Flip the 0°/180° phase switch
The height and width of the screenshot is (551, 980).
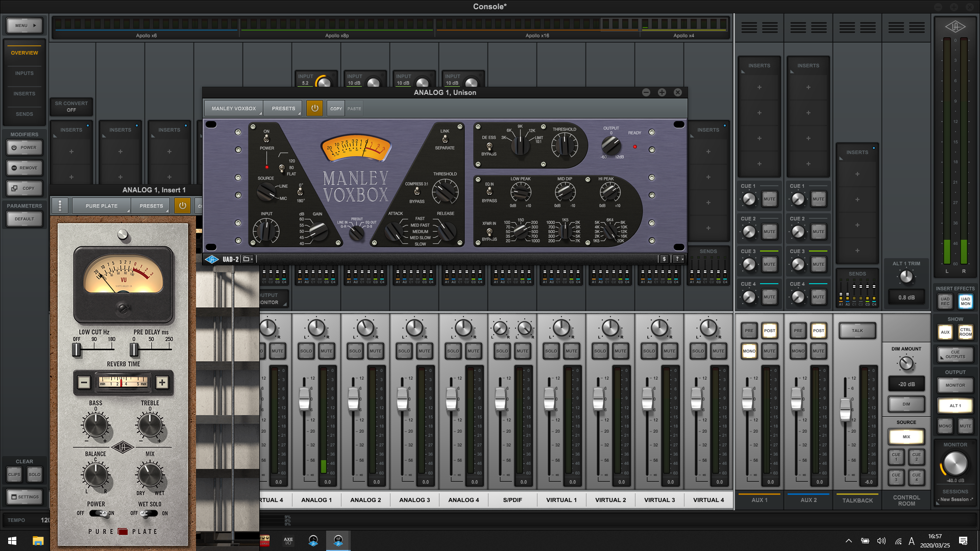pyautogui.click(x=300, y=192)
